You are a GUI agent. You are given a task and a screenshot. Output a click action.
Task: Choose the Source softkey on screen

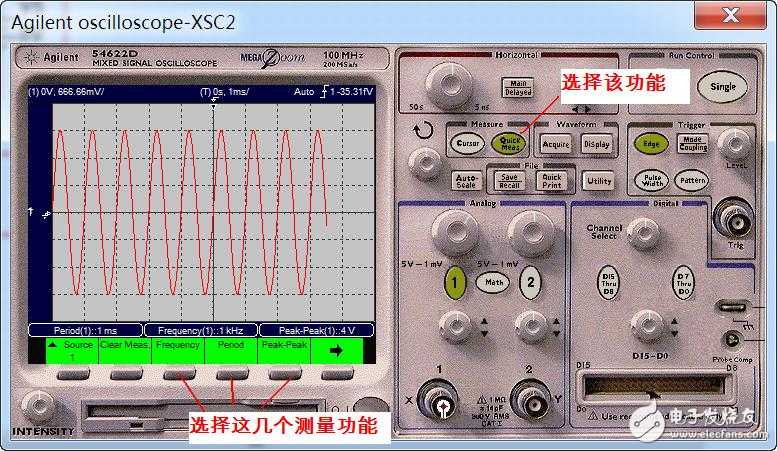(x=72, y=350)
